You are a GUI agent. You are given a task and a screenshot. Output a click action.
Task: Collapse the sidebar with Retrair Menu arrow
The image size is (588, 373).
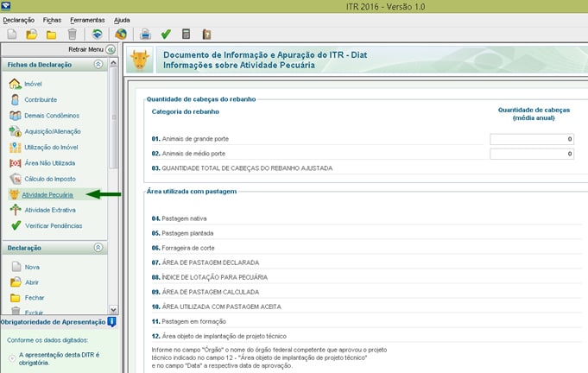(x=111, y=49)
